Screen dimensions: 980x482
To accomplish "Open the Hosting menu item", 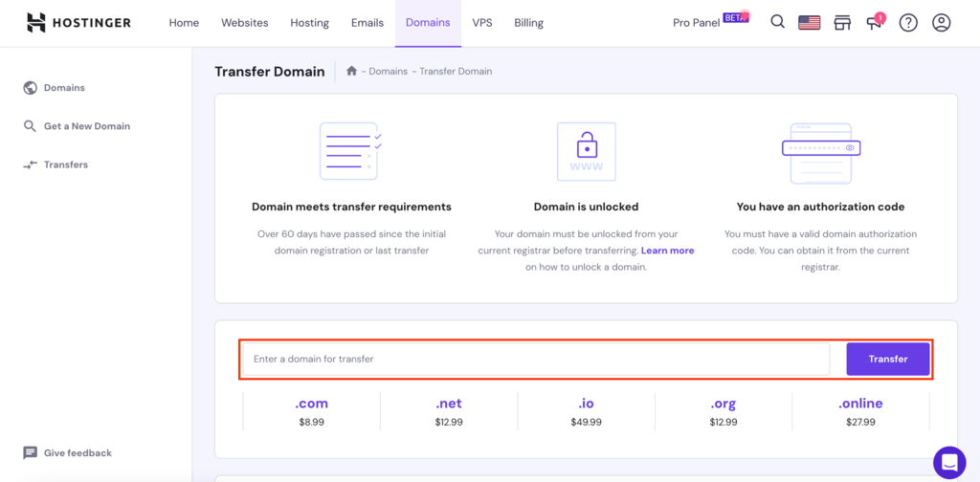I will (x=309, y=23).
